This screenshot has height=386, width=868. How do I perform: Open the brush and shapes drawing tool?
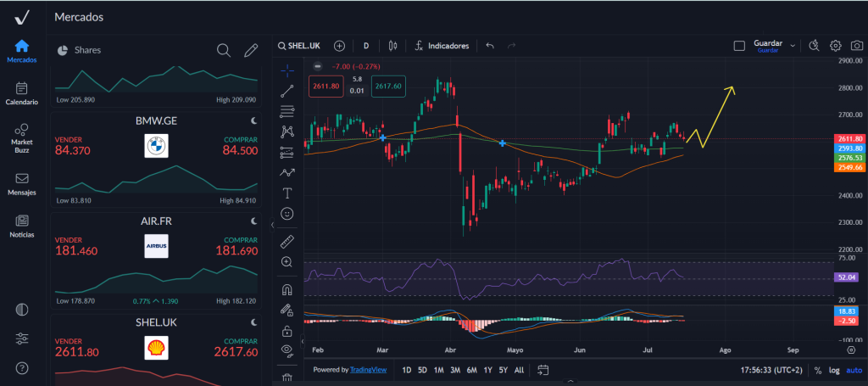coord(287,172)
